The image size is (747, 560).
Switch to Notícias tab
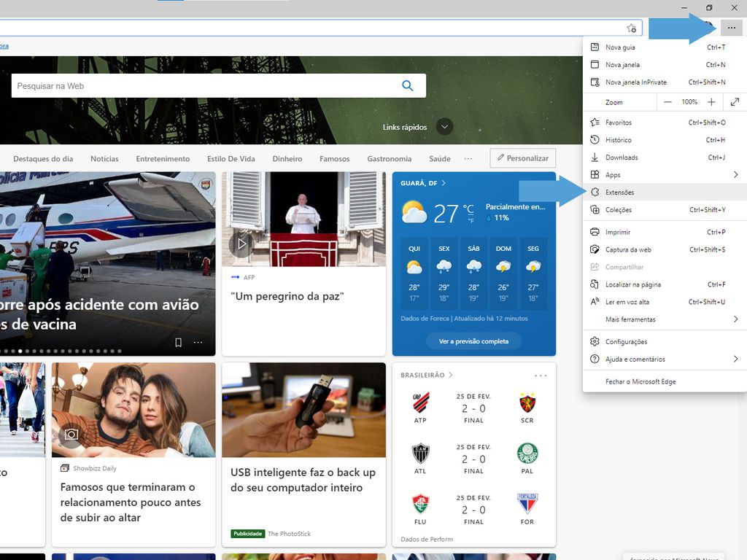104,158
